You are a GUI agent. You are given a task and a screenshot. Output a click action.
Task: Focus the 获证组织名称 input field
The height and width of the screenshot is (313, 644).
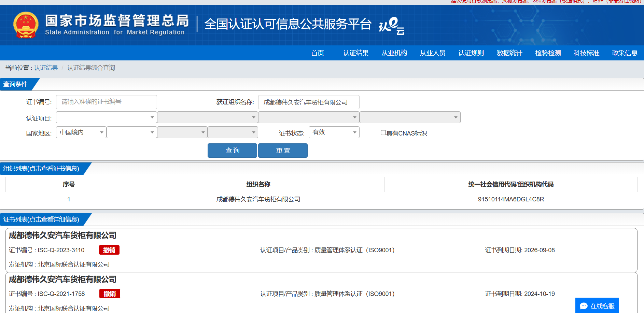pos(309,102)
